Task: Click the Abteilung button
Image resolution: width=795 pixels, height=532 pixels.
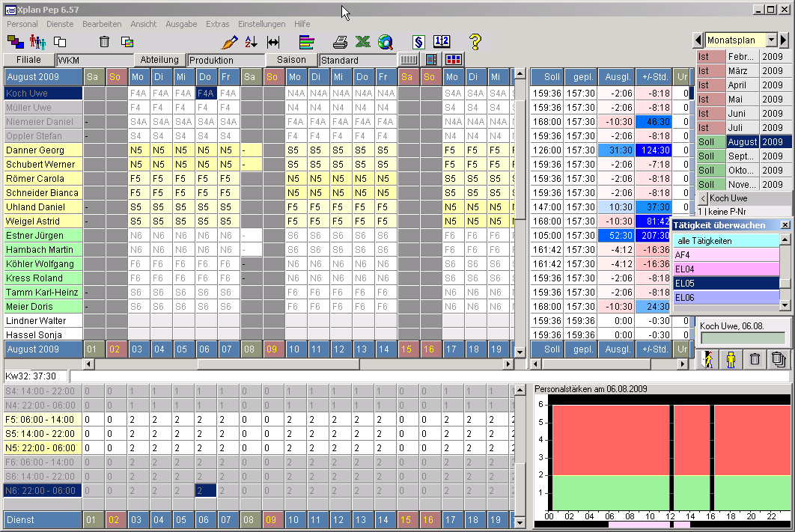Action: 159,60
